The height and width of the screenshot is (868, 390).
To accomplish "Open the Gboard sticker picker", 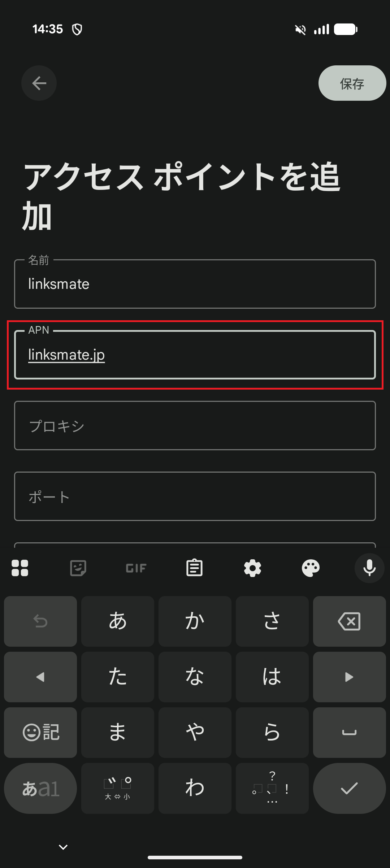I will [78, 568].
